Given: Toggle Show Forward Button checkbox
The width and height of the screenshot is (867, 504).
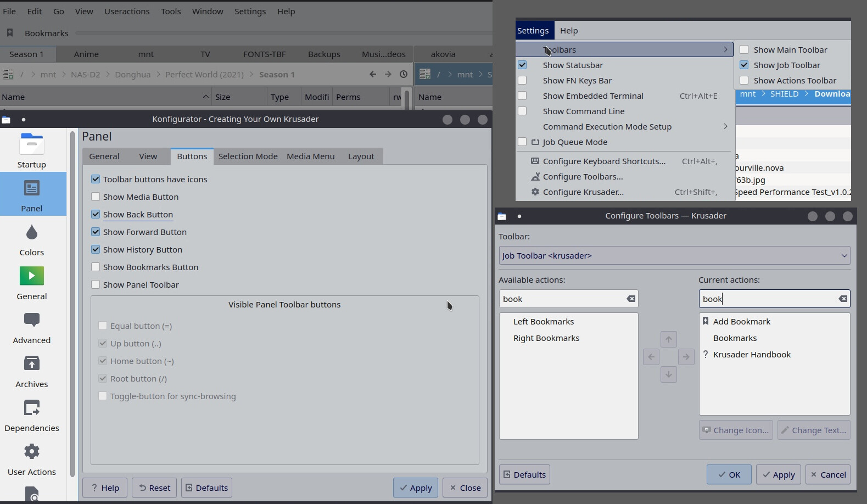Looking at the screenshot, I should (96, 232).
